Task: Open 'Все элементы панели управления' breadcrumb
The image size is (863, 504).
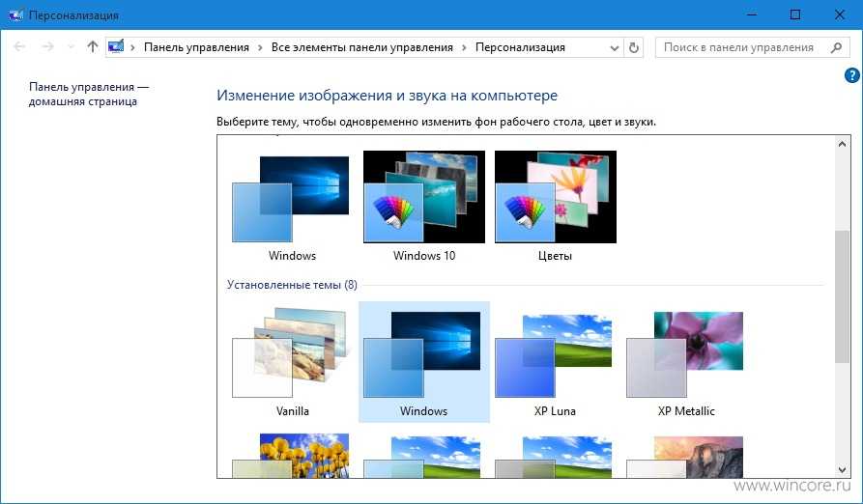Action: (362, 48)
